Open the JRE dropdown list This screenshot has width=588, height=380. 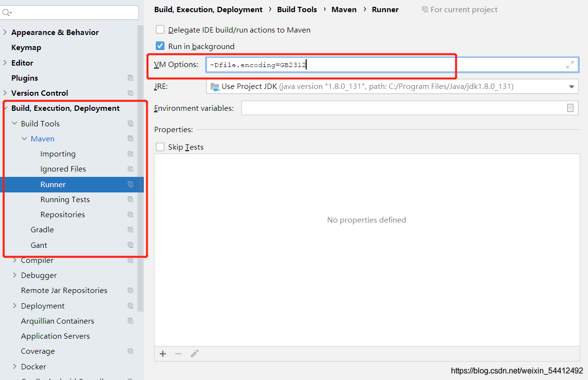[571, 86]
